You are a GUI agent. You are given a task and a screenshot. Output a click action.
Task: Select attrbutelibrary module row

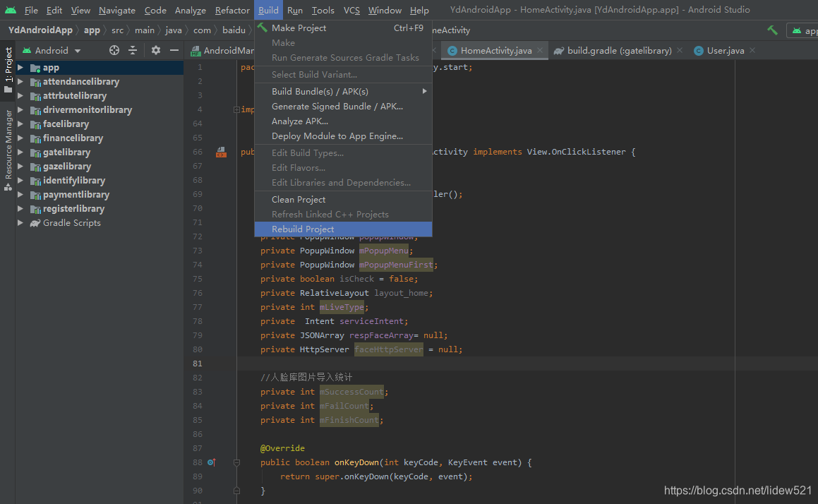[99, 95]
